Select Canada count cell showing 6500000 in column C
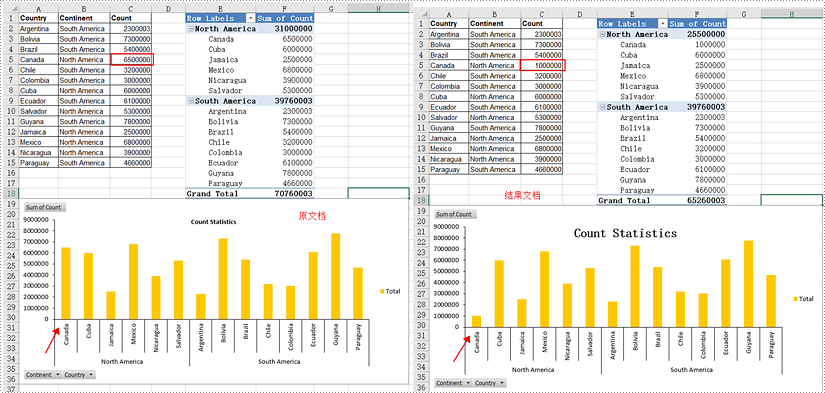The height and width of the screenshot is (393, 825). click(132, 59)
